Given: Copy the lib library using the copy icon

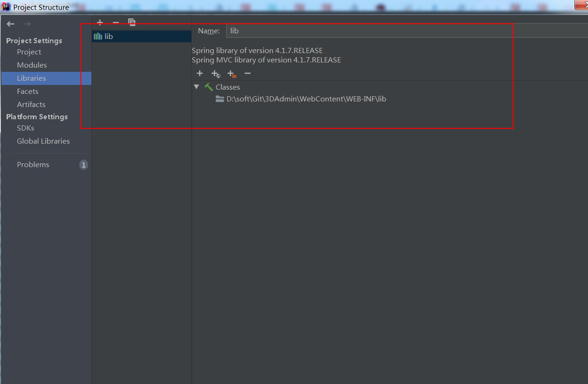Looking at the screenshot, I should click(x=131, y=22).
